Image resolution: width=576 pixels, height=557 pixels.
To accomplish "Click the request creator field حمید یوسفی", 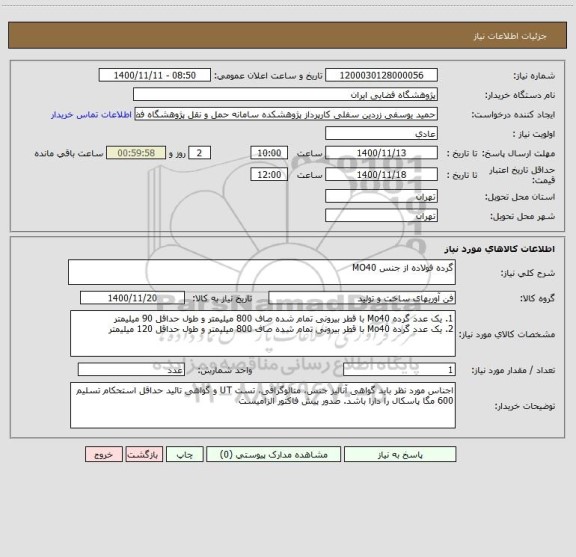I will pyautogui.click(x=286, y=114).
